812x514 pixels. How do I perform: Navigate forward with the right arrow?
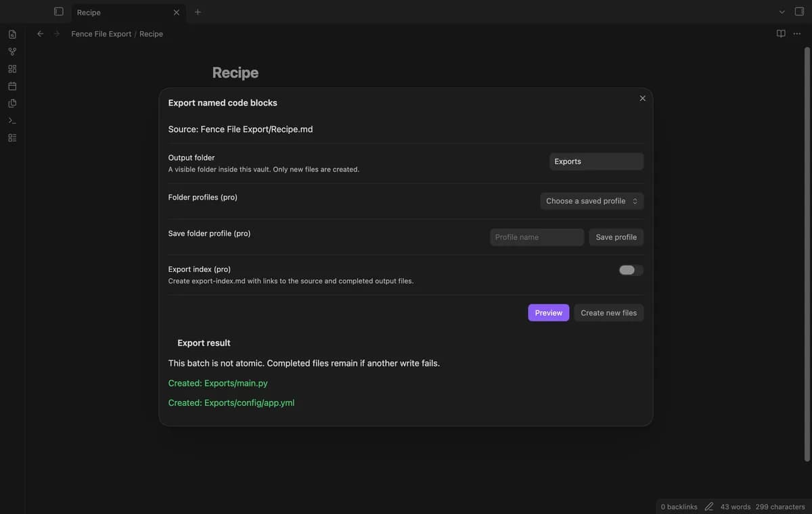pyautogui.click(x=57, y=34)
